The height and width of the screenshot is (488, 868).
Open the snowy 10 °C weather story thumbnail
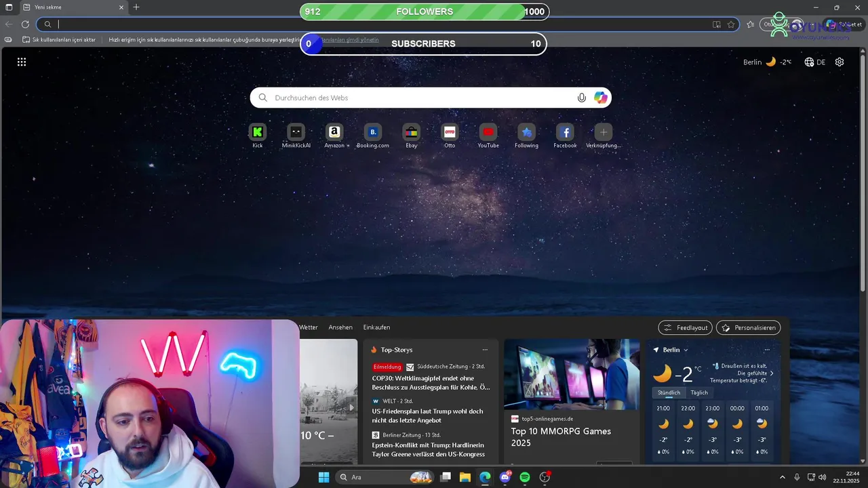pos(328,401)
